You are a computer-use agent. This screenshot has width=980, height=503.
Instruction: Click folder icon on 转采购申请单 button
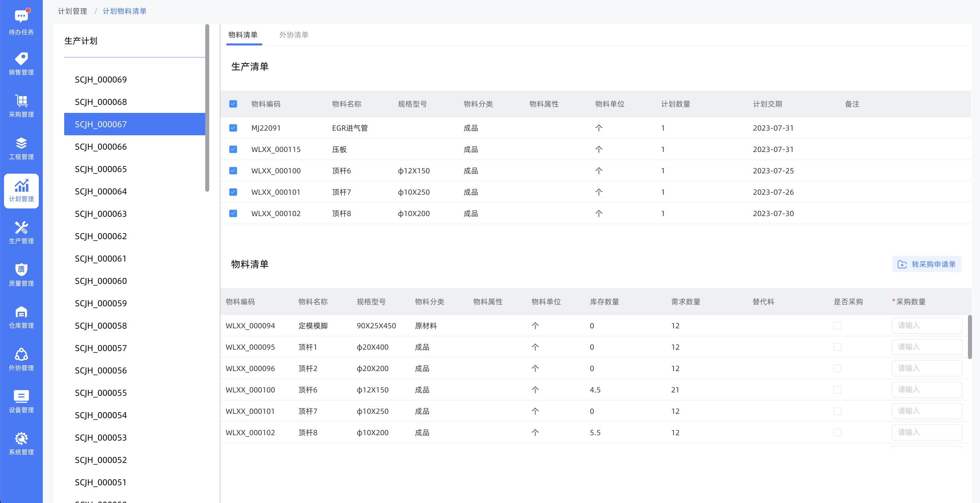pos(902,264)
